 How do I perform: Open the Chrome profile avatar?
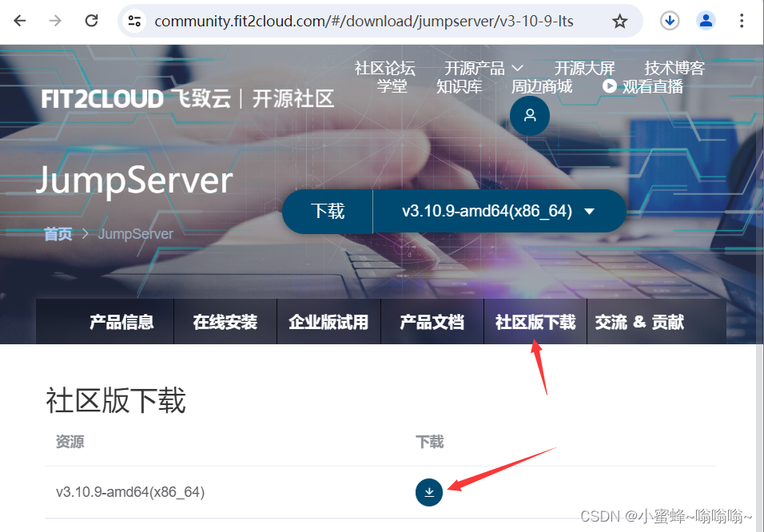(x=706, y=21)
